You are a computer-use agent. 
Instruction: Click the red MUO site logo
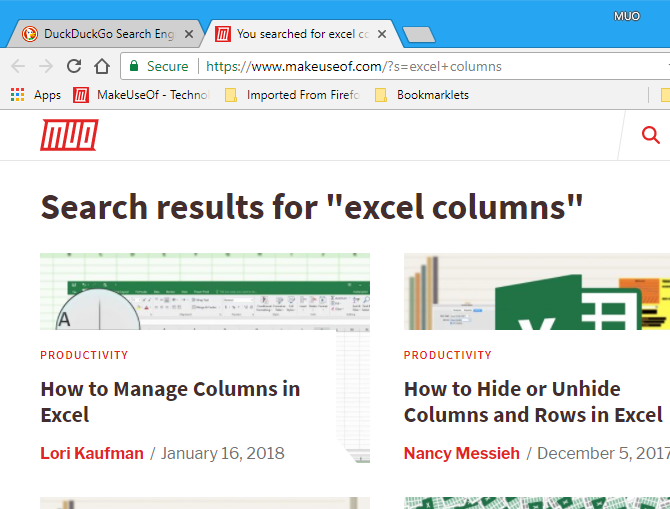[x=69, y=135]
